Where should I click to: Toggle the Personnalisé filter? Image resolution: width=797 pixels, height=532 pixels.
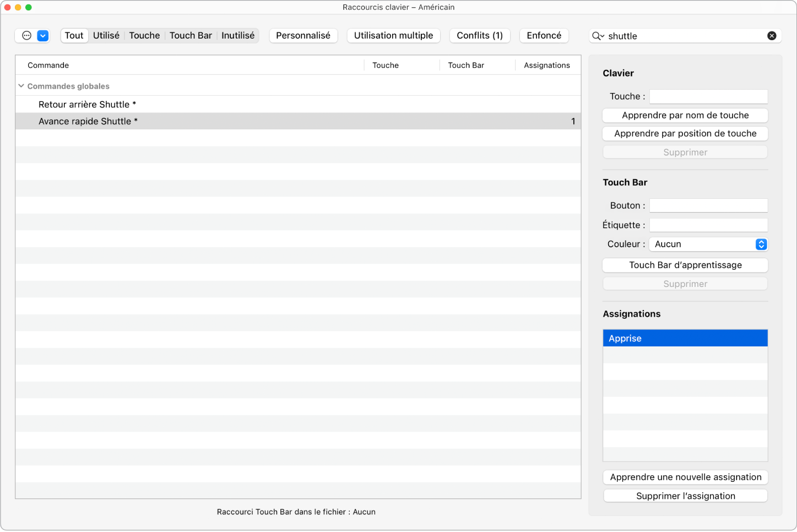tap(303, 36)
